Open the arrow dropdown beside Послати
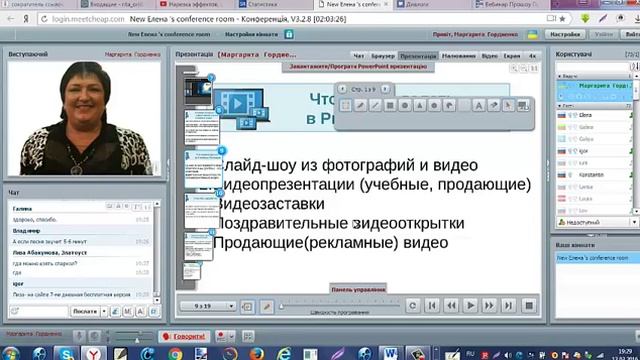 point(104,311)
